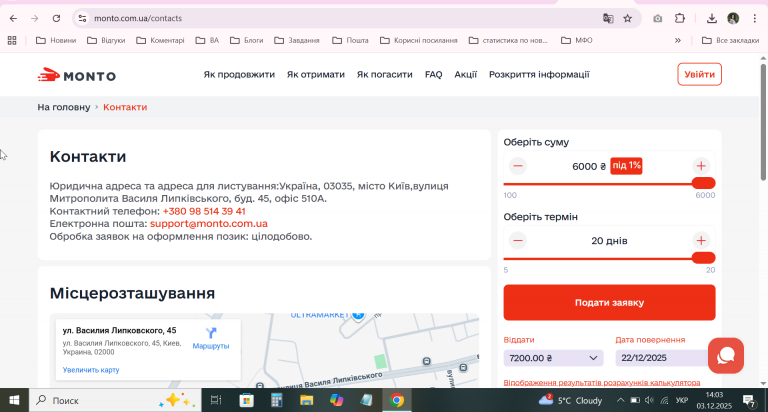This screenshot has height=412, width=768.
Task: Click the MONTO logo
Action: point(77,75)
